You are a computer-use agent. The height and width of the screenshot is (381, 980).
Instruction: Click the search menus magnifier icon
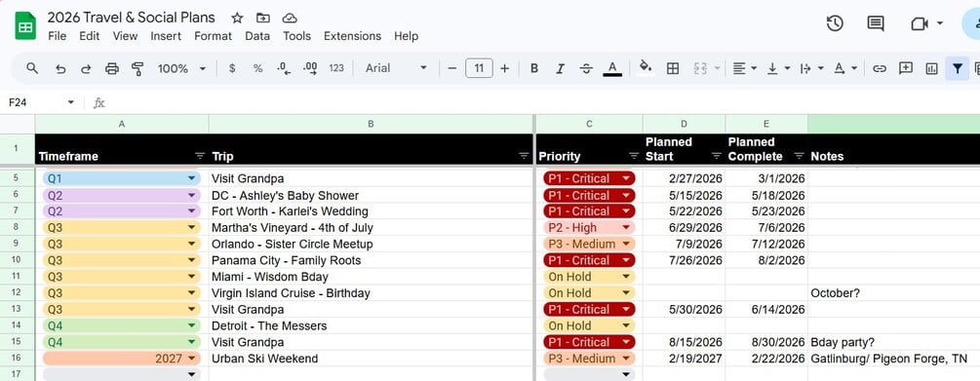(x=32, y=68)
